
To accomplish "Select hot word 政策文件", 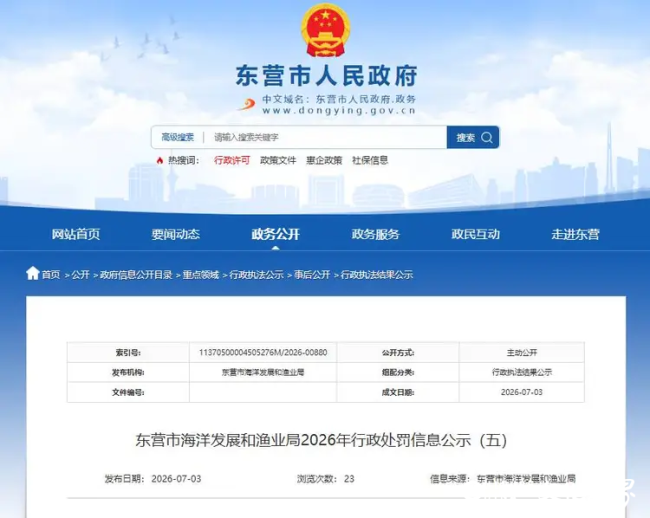I will coord(278,160).
